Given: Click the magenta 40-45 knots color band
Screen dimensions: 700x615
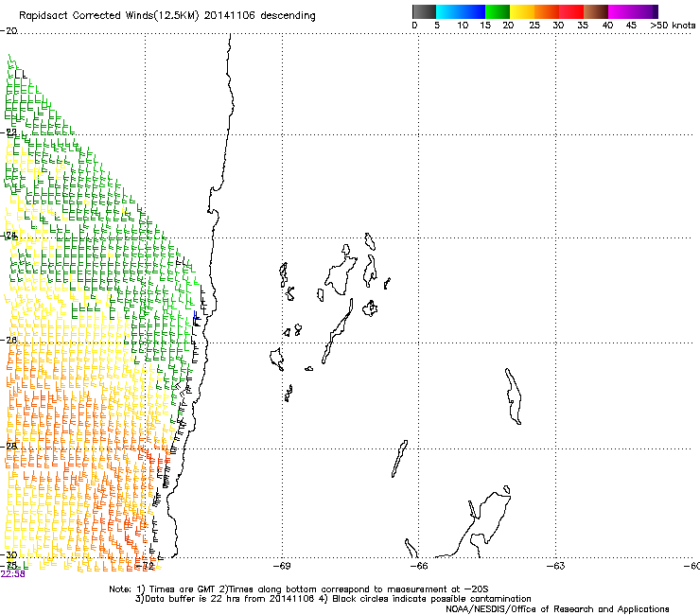Looking at the screenshot, I should [621, 11].
